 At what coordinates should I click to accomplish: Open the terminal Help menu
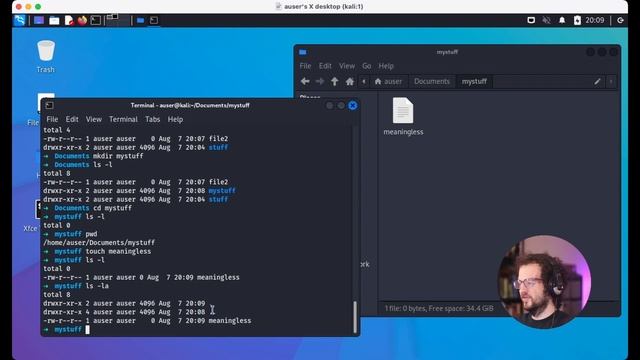[x=175, y=119]
